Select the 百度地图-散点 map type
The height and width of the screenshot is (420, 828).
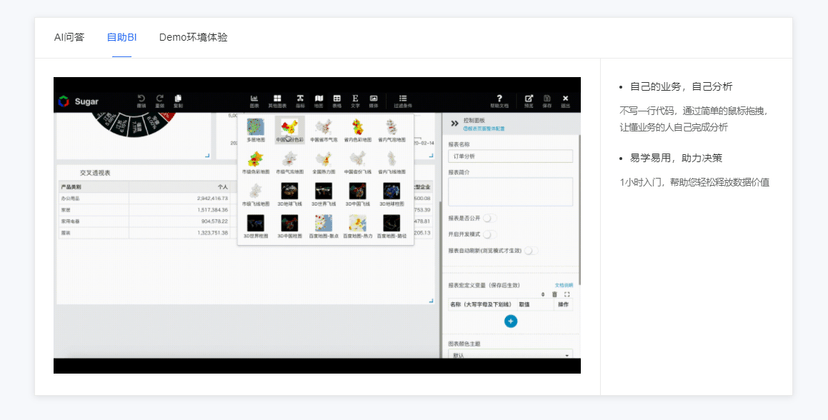[x=323, y=226]
